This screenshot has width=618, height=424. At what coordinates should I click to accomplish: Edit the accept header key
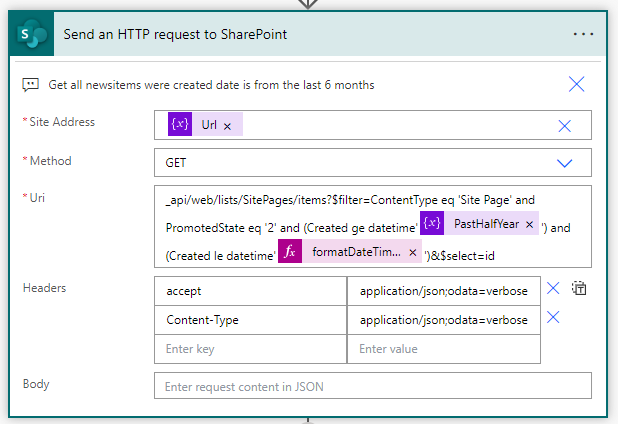250,291
